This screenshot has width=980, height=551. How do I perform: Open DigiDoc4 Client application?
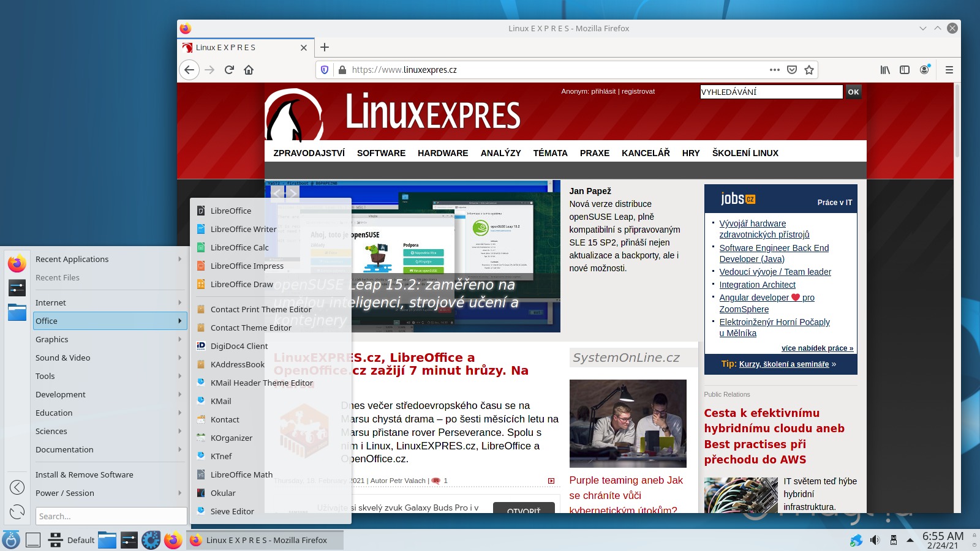pyautogui.click(x=271, y=346)
